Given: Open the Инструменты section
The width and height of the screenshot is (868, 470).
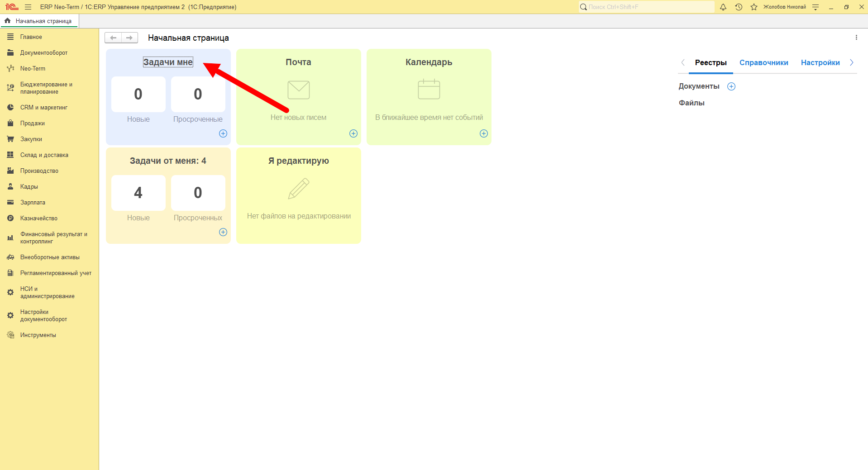Looking at the screenshot, I should pos(49,335).
